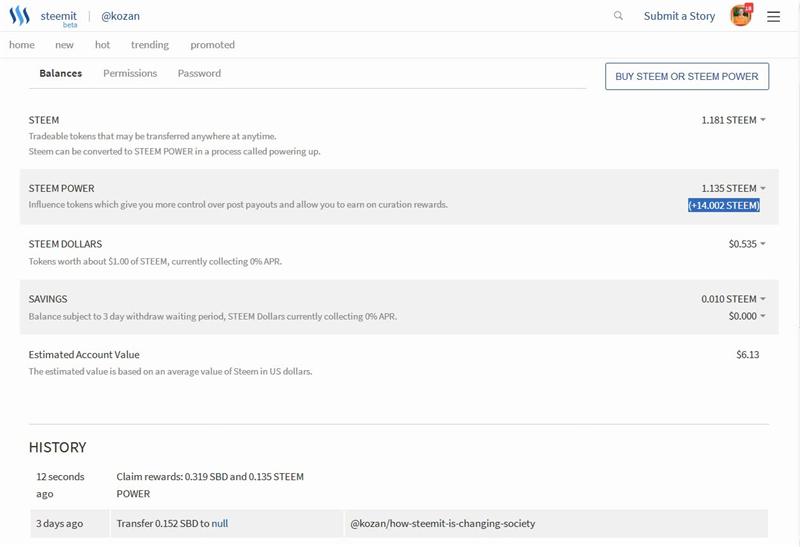Go to the trending page

pyautogui.click(x=150, y=45)
